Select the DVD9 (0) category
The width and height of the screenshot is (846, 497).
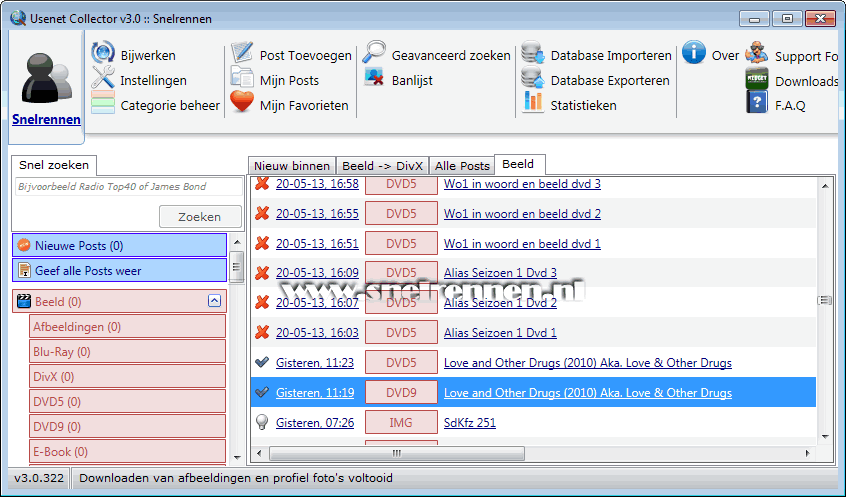pos(127,426)
